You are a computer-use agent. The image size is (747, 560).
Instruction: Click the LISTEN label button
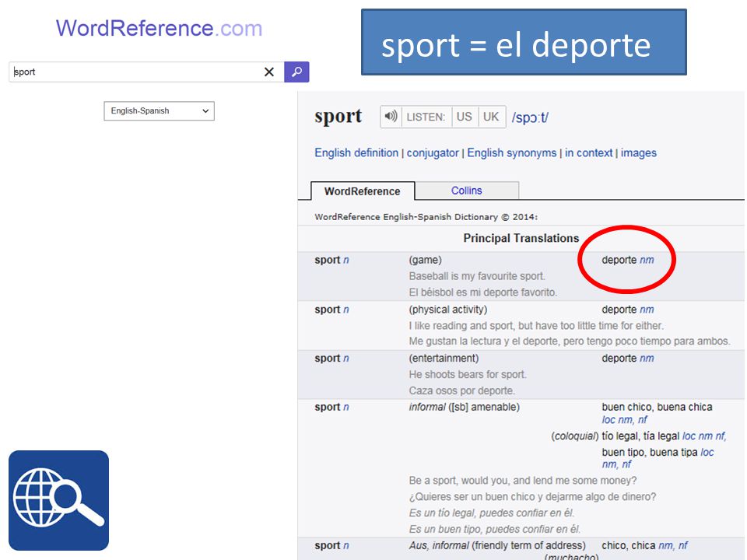coord(426,117)
